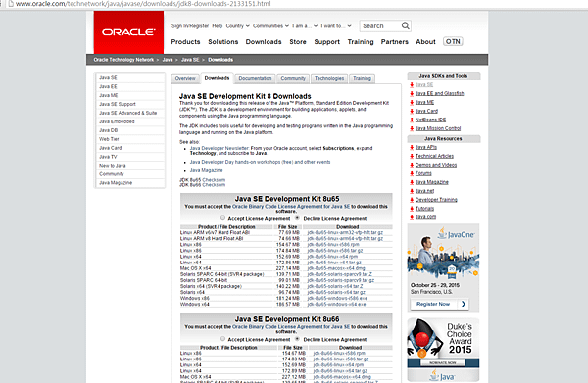Select Accept License Agreement for Kit 8u65
The height and width of the screenshot is (383, 588).
(x=222, y=218)
